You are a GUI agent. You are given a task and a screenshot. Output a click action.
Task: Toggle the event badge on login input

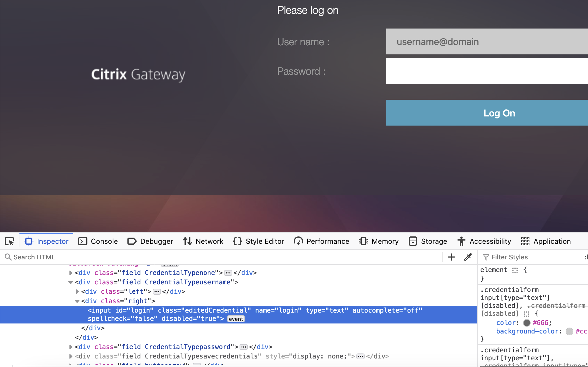[236, 318]
